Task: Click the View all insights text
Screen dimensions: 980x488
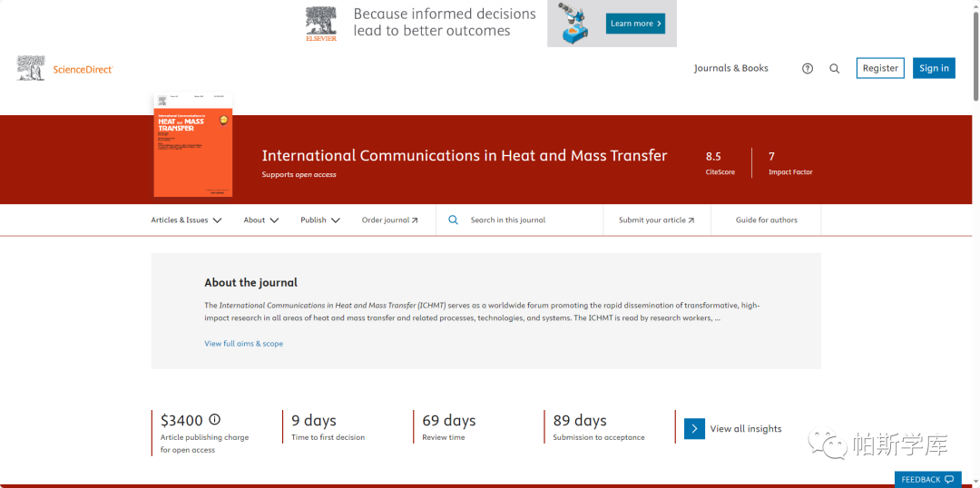Action: point(746,429)
